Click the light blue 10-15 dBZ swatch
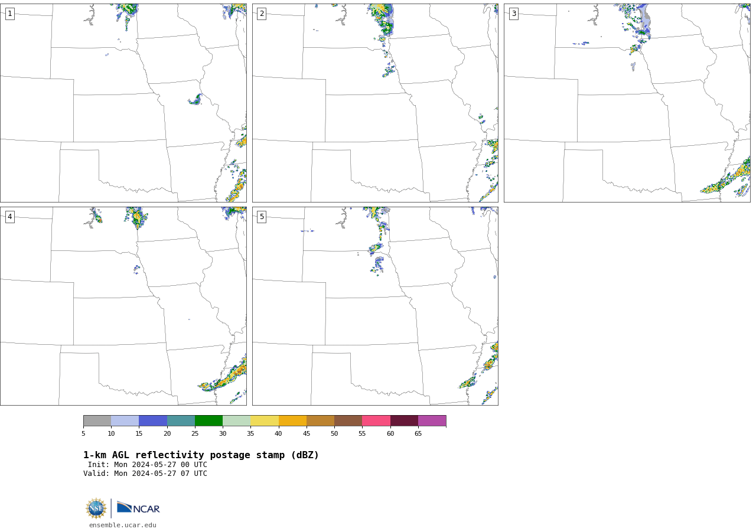 pos(125,421)
